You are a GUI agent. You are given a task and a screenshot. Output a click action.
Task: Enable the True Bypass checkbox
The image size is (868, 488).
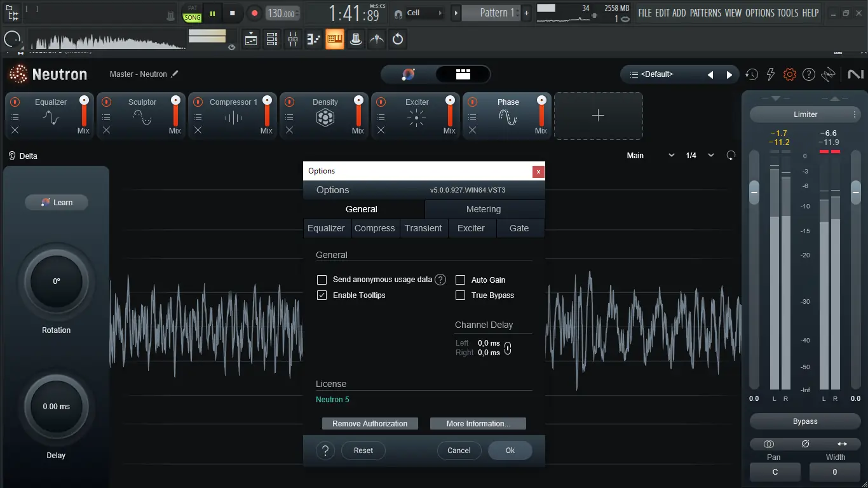(x=461, y=295)
